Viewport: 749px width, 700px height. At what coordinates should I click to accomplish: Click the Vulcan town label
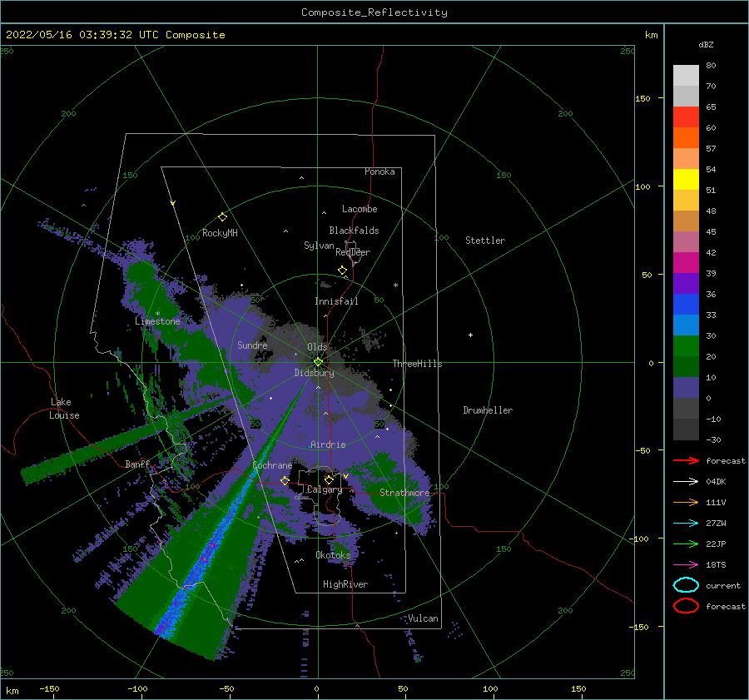click(x=424, y=618)
